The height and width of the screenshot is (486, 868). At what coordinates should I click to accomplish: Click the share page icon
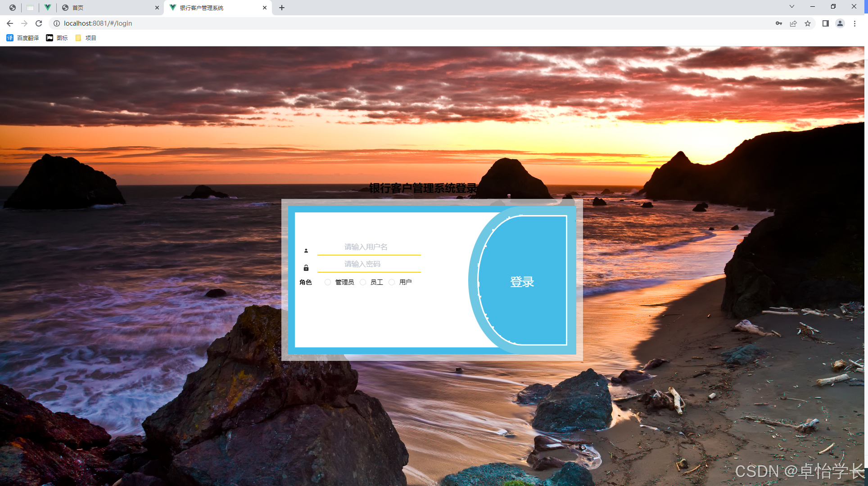[793, 23]
